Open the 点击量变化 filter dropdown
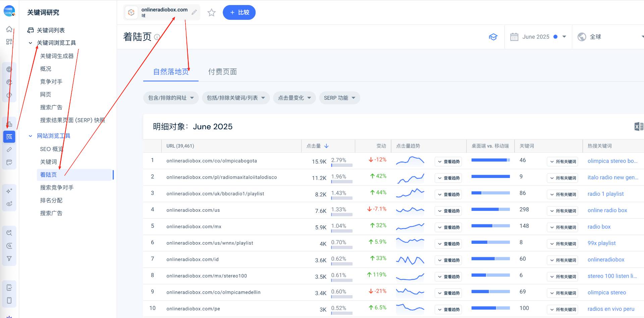Viewport: 644px width, 318px height. tap(294, 98)
